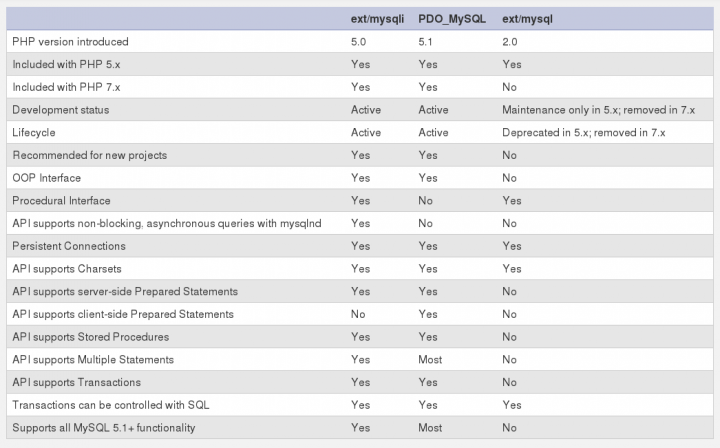Image resolution: width=720 pixels, height=448 pixels.
Task: Click the "Included with PHP 7.x" row label
Action: [66, 87]
